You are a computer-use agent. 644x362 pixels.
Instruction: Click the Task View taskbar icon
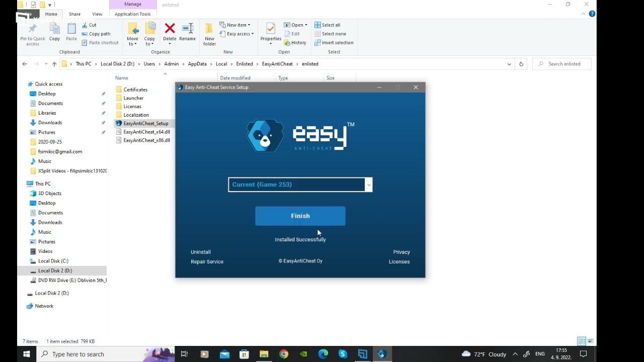(x=184, y=354)
